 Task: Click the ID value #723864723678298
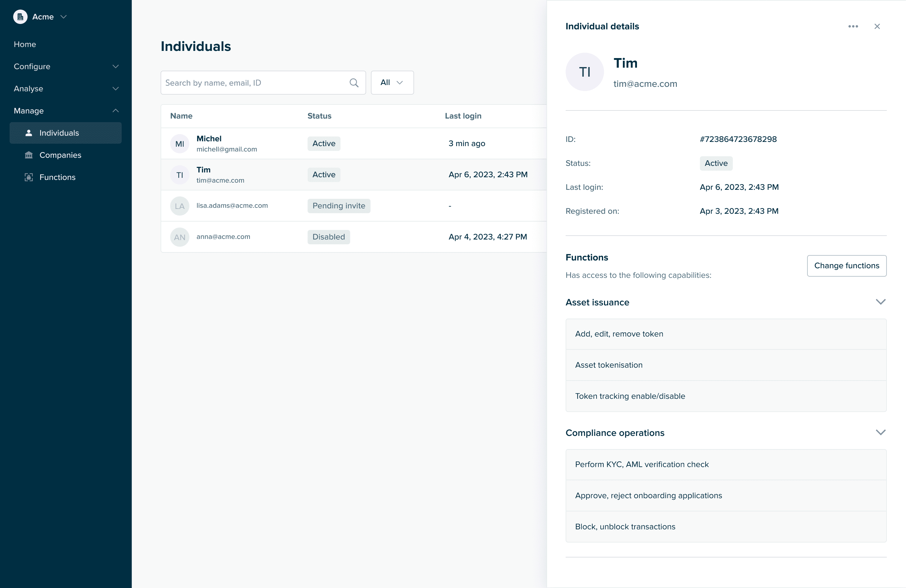coord(738,139)
